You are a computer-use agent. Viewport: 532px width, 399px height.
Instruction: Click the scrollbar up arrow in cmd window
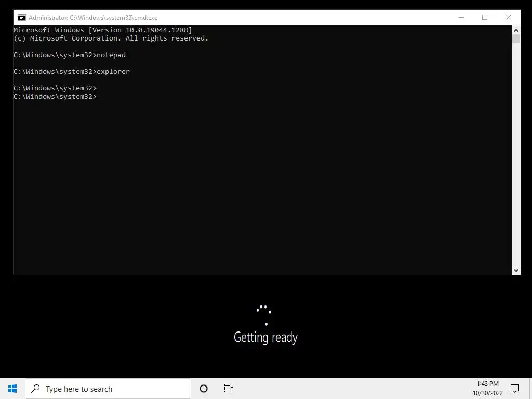point(516,30)
